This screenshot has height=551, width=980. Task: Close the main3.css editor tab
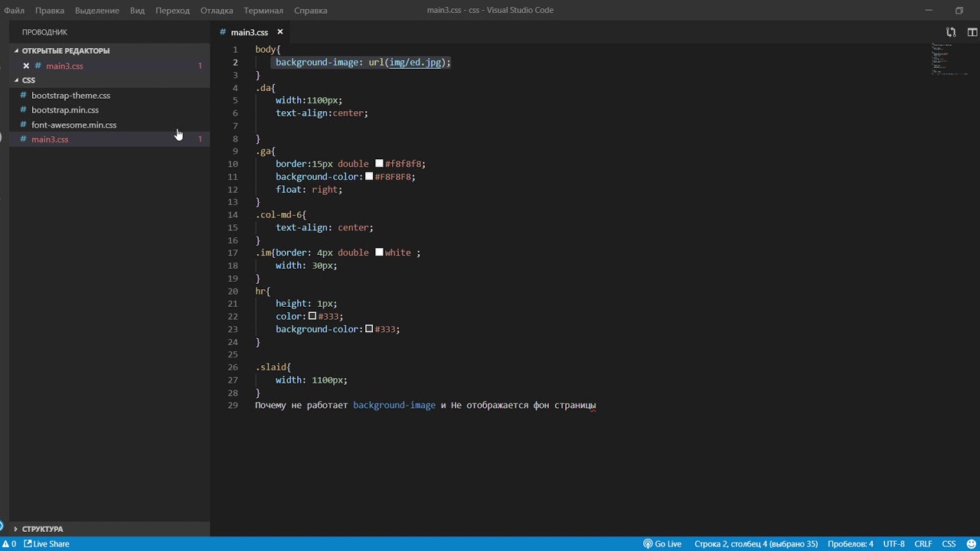(280, 32)
